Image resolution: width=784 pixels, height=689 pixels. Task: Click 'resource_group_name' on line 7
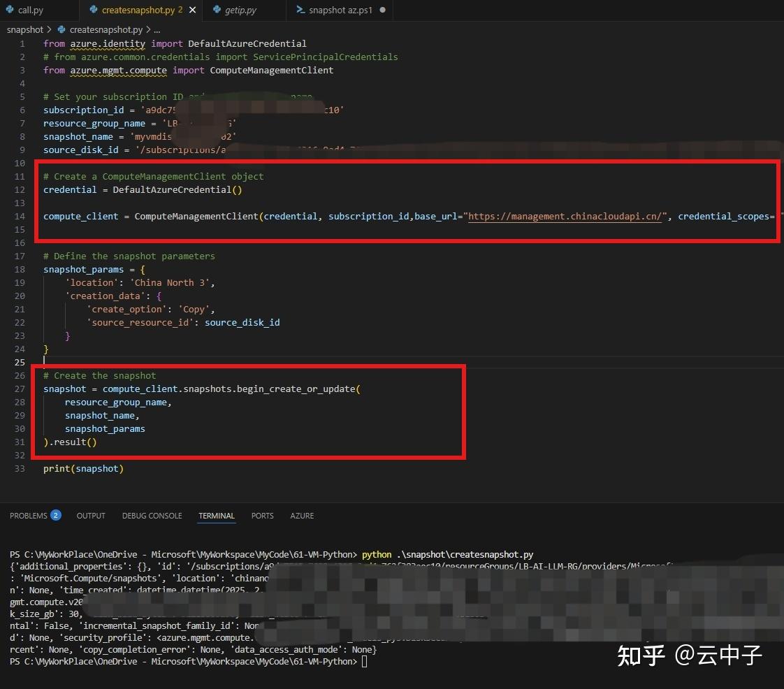point(94,124)
